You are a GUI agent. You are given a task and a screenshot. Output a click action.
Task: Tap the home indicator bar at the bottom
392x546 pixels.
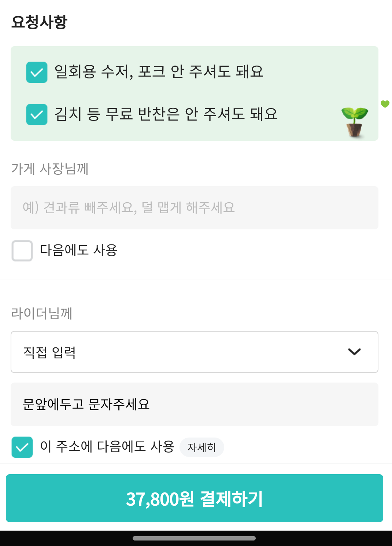(194, 538)
